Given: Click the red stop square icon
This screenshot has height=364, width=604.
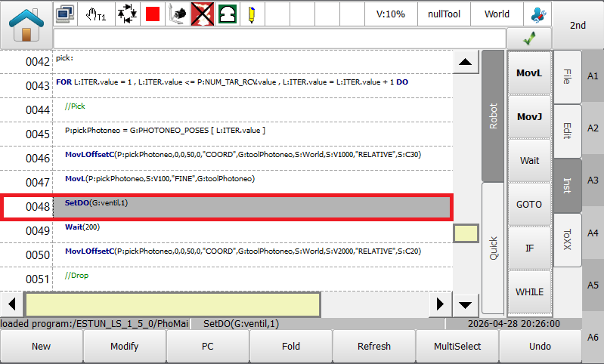Looking at the screenshot, I should (153, 14).
